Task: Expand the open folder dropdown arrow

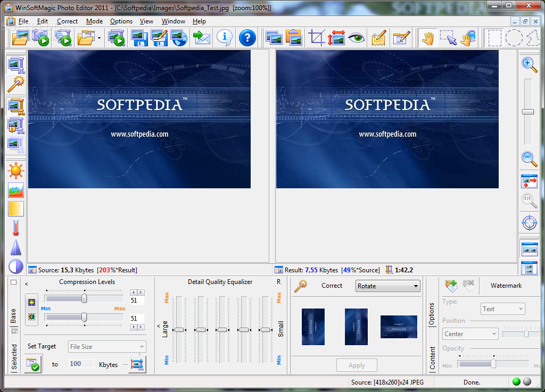Action: coord(99,38)
